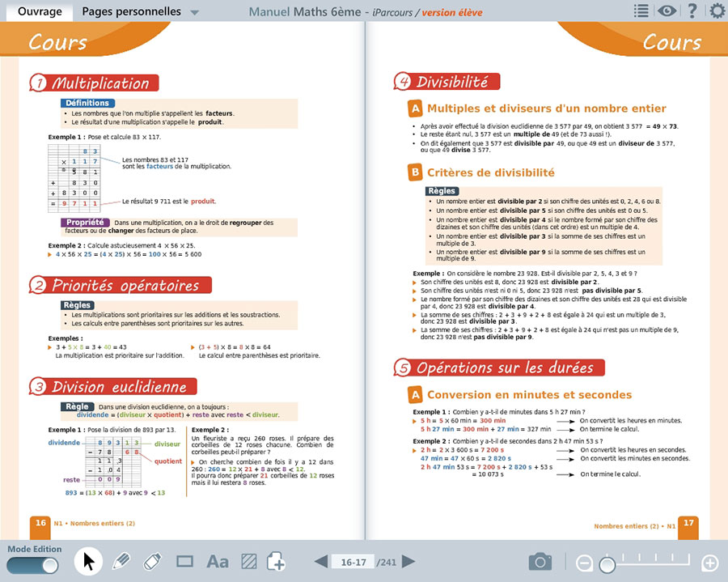Take a screenshot with camera icon
728x582 pixels.
pos(540,562)
